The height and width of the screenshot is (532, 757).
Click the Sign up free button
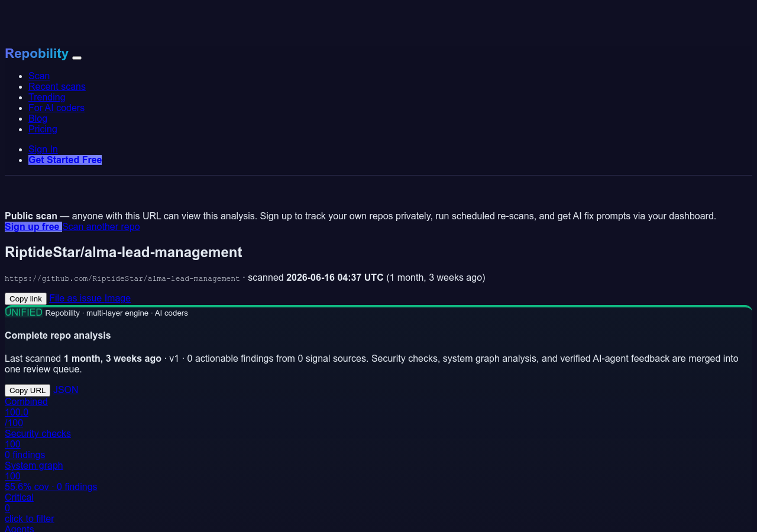pyautogui.click(x=33, y=226)
